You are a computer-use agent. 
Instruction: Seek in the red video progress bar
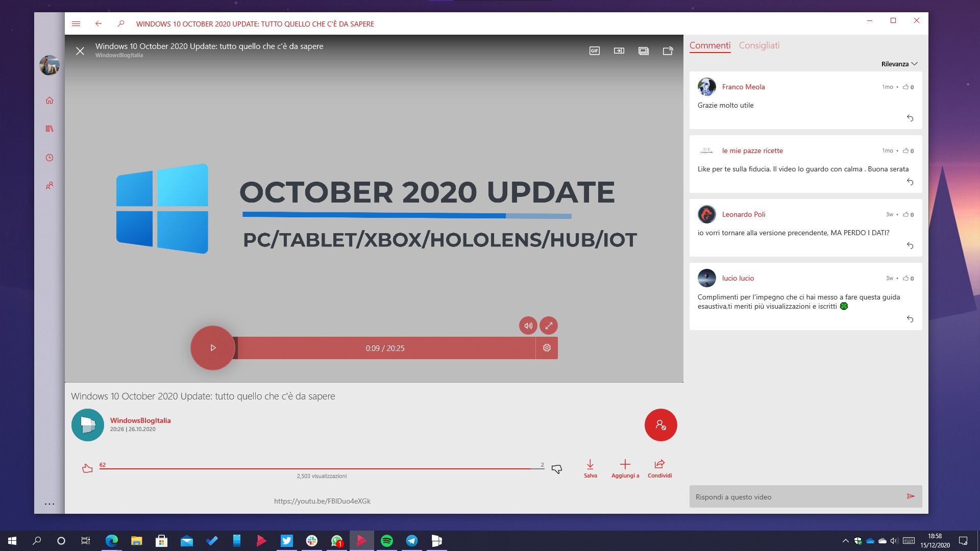(385, 348)
